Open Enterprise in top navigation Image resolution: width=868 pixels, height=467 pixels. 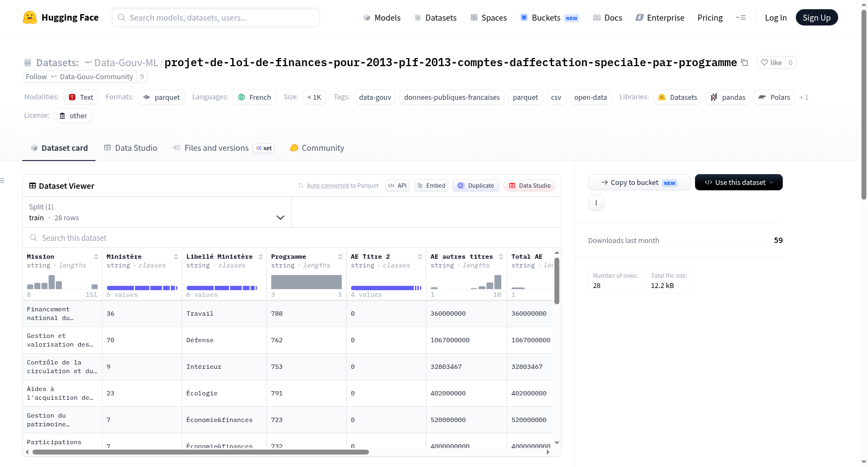click(660, 17)
